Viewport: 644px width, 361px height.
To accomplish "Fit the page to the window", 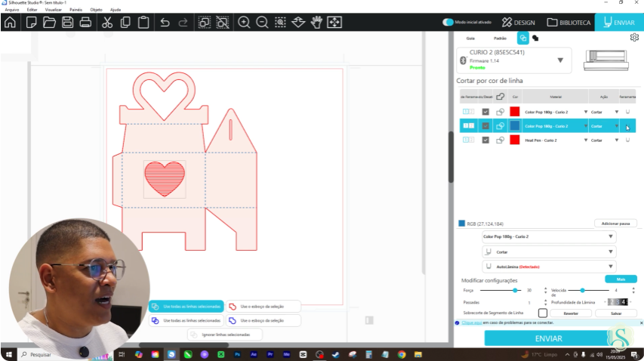I will 334,22.
